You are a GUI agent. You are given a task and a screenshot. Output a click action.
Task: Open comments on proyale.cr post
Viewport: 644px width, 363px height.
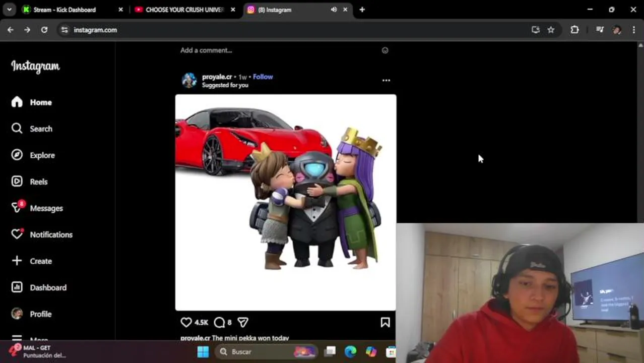[x=219, y=322]
